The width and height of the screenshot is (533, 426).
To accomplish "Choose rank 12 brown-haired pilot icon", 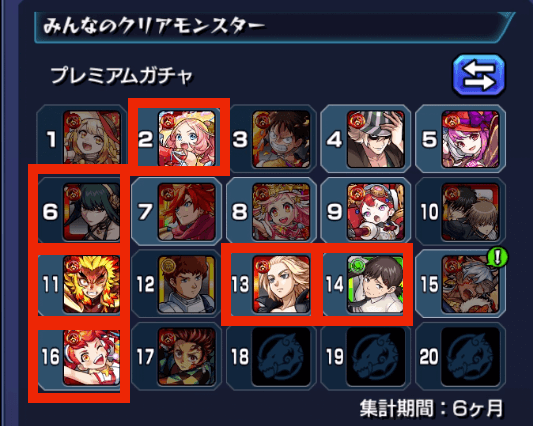I will tap(187, 284).
